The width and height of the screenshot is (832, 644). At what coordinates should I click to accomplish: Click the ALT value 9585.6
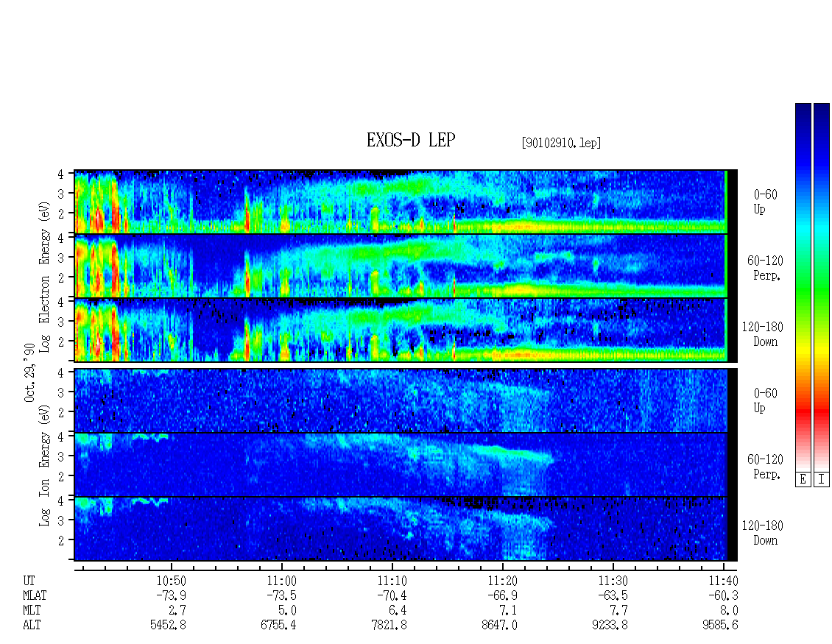point(720,626)
